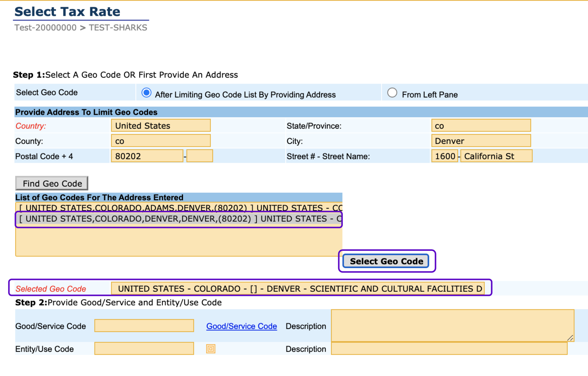588x376 pixels.
Task: Click the Selected Geo Code field
Action: [x=297, y=288]
